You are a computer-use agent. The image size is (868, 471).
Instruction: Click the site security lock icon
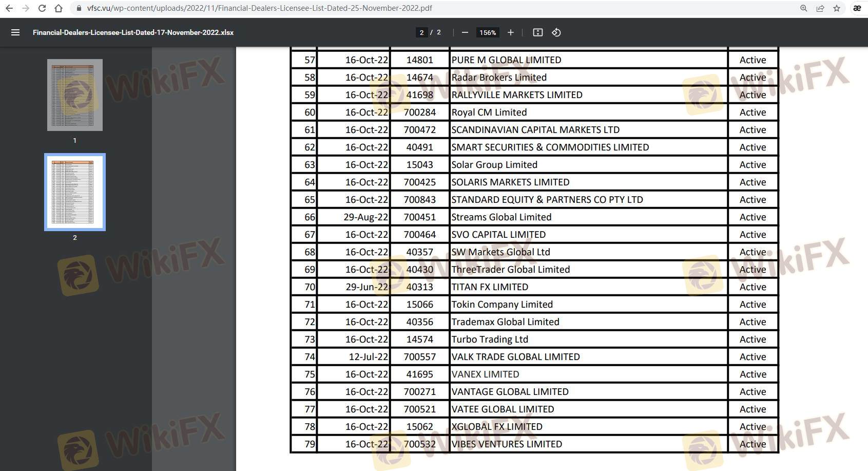point(79,8)
